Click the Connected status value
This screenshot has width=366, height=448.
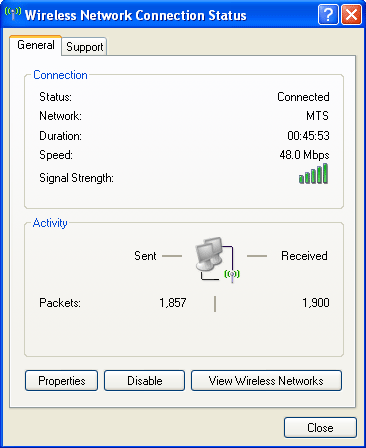click(x=303, y=97)
